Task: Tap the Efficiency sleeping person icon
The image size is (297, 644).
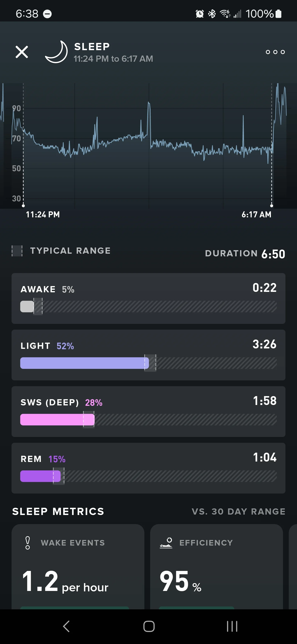Action: coord(166,543)
